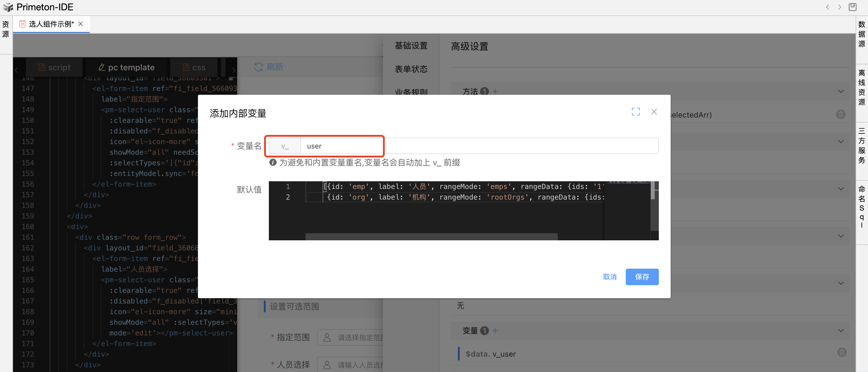
Task: Click the 刷新 refresh icon
Action: click(259, 67)
